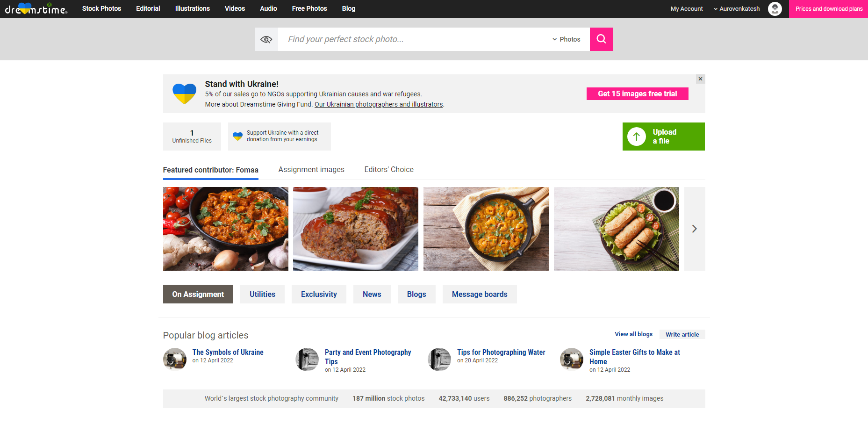This screenshot has height=432, width=868.
Task: Click the Dreamstime logo
Action: coord(36,8)
